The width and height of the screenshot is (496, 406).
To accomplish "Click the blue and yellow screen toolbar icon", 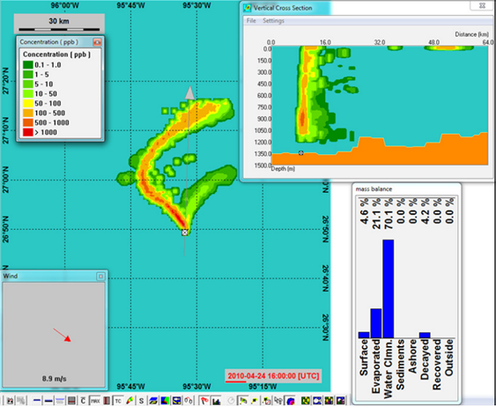I will [177, 401].
